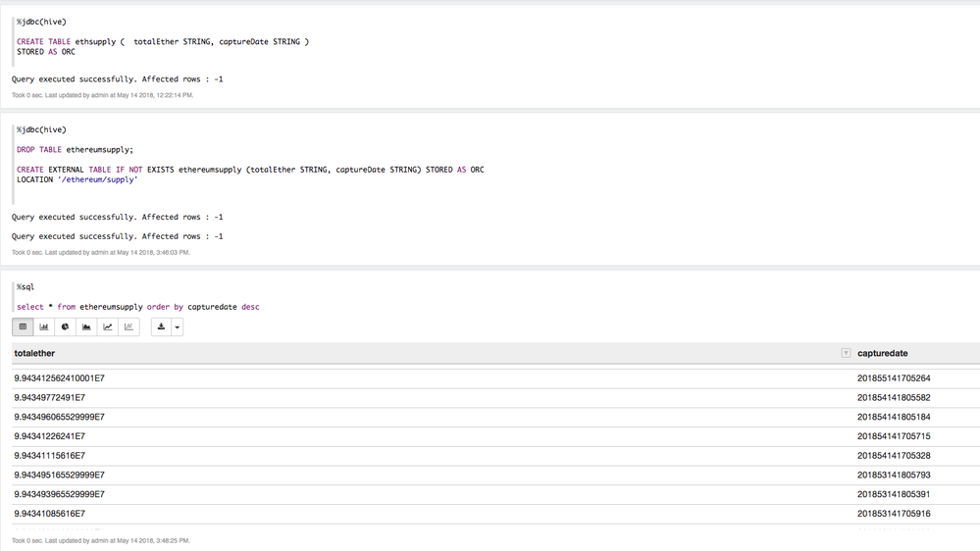Place cursor in the select ethereumsupply query line
Viewport: 980px width, 551px height.
138,307
